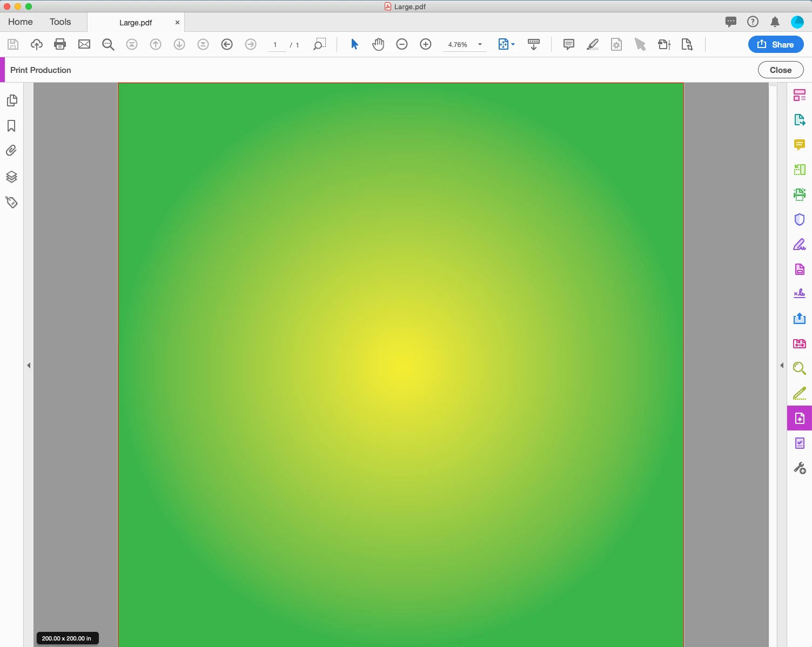Open the Attachments paperclip panel

click(x=11, y=151)
